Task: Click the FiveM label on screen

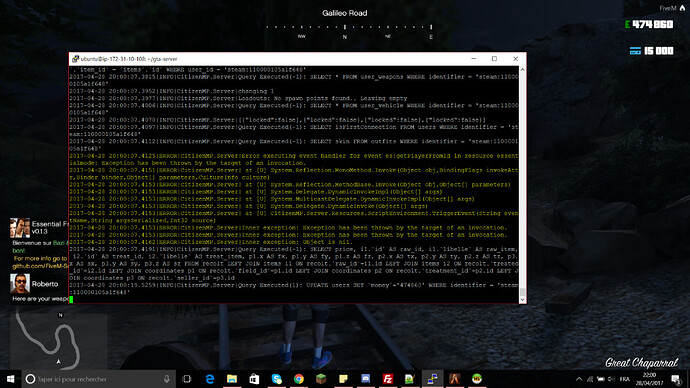Action: click(668, 8)
